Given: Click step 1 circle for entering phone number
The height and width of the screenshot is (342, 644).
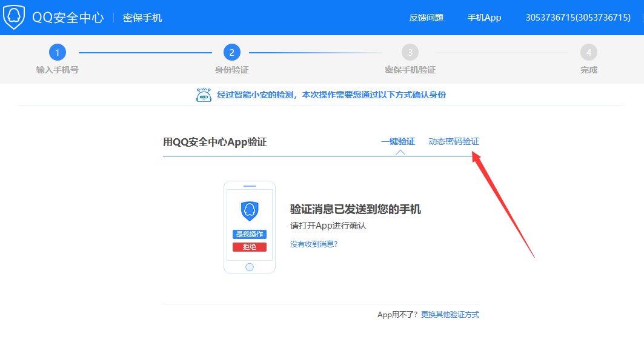Looking at the screenshot, I should [58, 52].
